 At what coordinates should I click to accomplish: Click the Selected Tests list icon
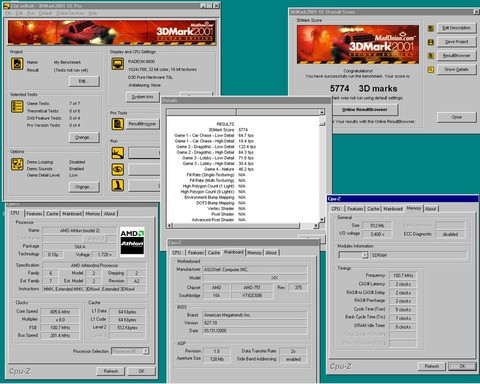click(x=17, y=106)
